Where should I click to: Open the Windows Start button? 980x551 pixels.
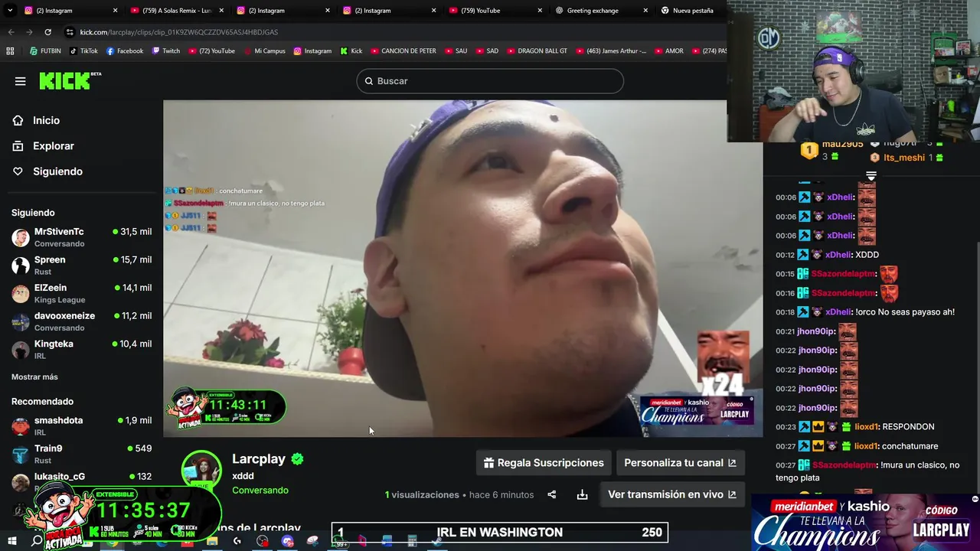(11, 541)
